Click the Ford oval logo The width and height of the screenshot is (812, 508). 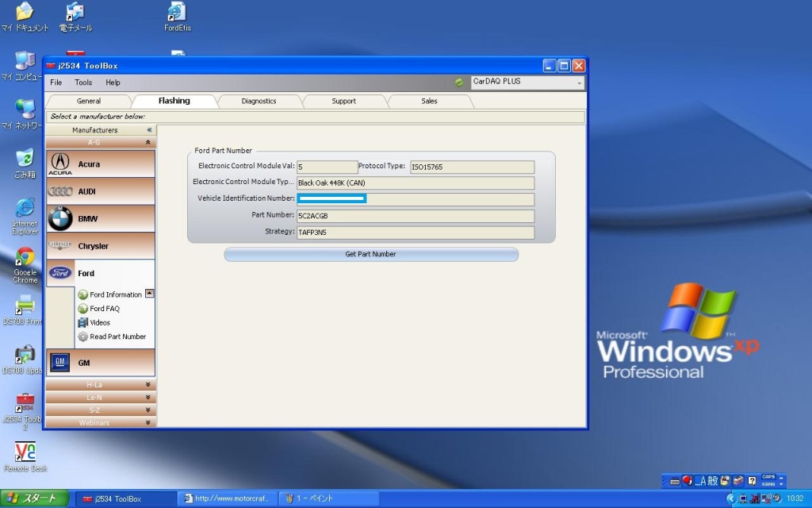[60, 273]
